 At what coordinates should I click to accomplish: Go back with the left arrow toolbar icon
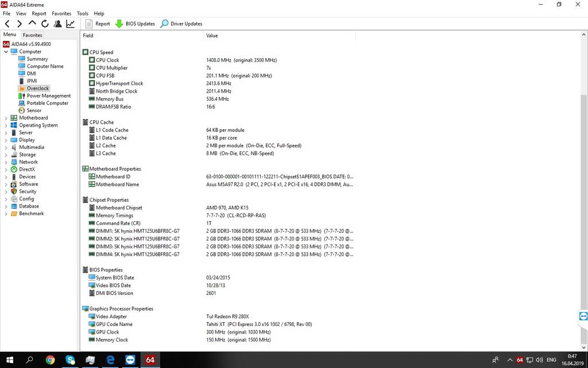pos(7,24)
